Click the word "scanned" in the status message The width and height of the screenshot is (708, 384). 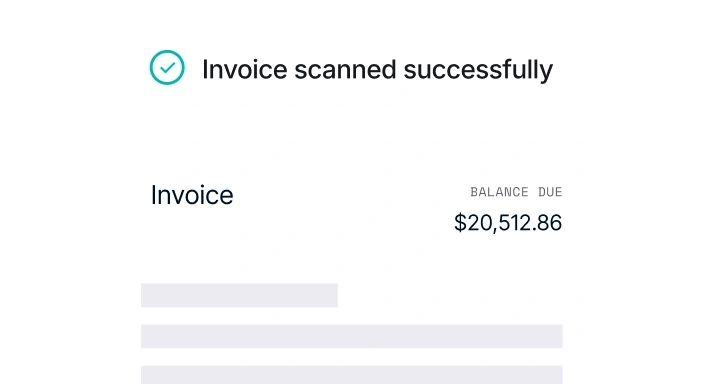345,70
